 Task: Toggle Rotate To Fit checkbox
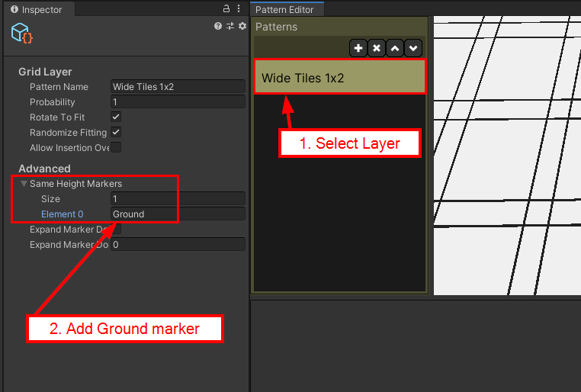click(116, 117)
